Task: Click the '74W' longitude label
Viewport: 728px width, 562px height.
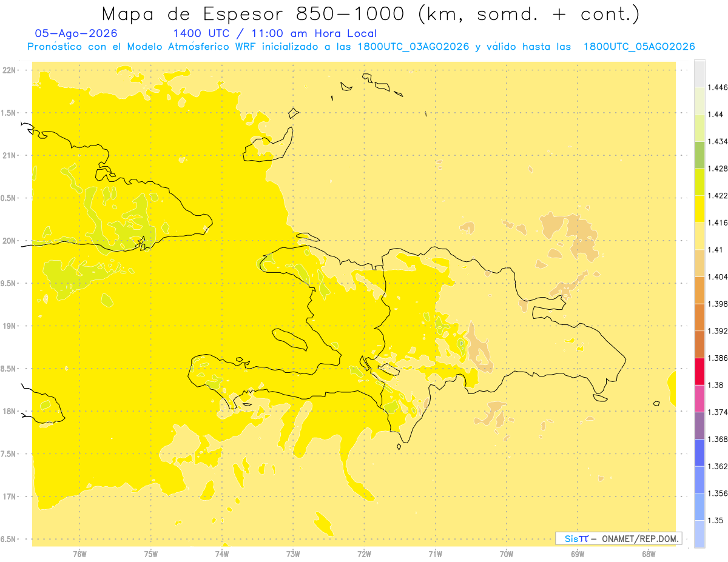Action: (x=222, y=554)
